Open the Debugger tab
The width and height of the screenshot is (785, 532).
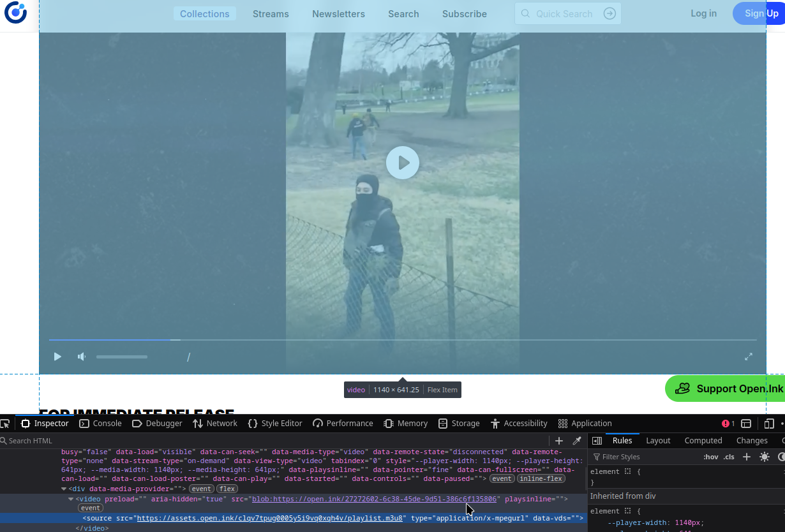(x=157, y=424)
